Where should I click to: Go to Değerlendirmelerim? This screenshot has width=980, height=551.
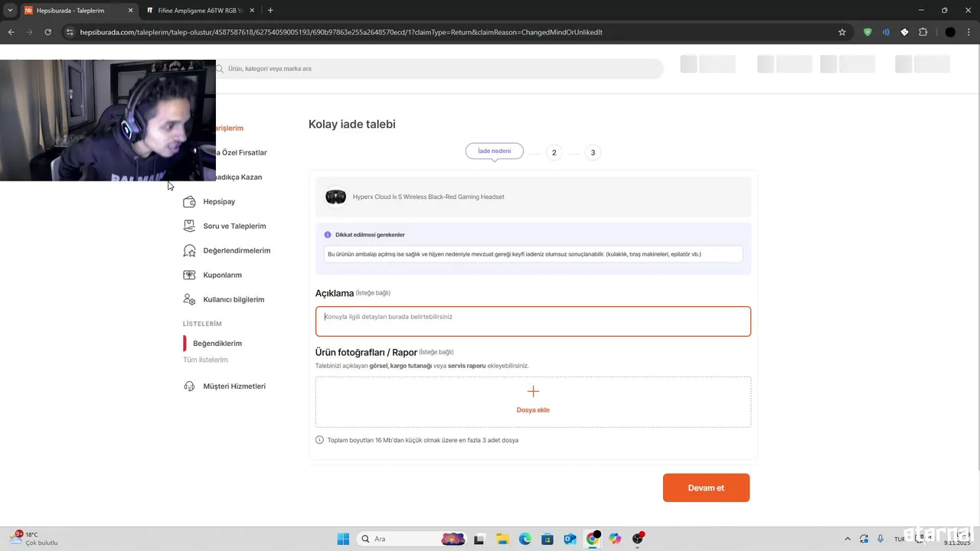point(237,251)
